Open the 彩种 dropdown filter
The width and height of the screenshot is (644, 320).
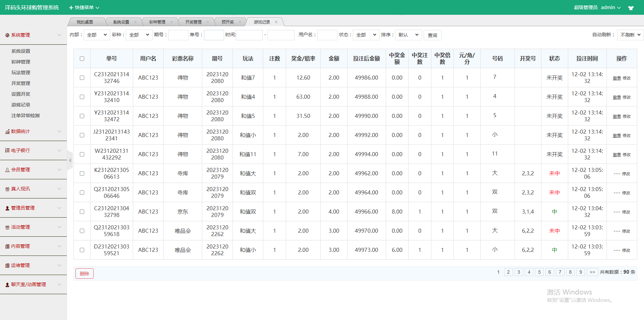(x=139, y=35)
